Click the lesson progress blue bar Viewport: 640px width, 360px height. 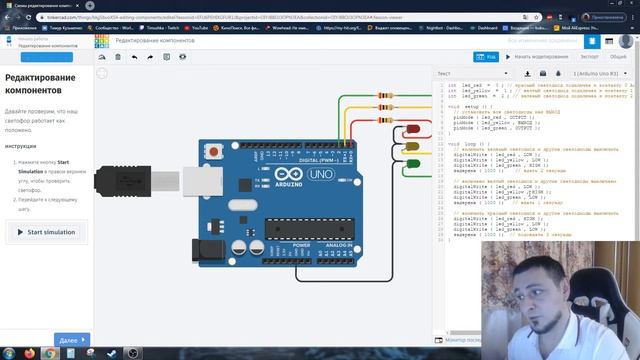tap(47, 57)
